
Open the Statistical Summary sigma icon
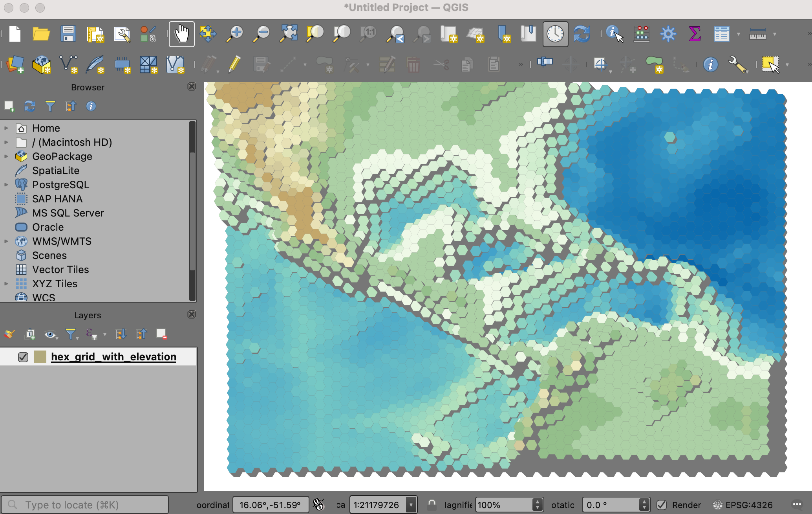click(x=695, y=34)
